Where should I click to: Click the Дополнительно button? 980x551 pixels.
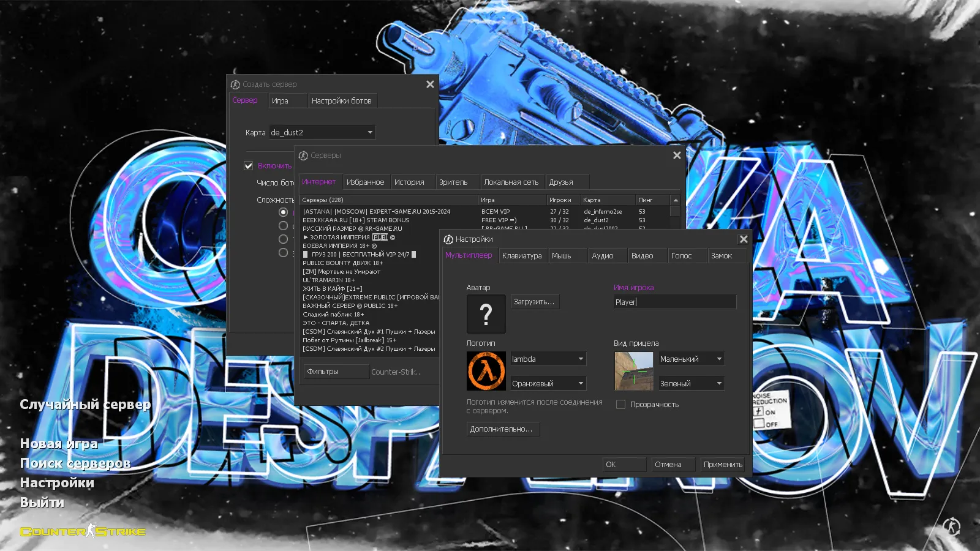click(x=502, y=429)
